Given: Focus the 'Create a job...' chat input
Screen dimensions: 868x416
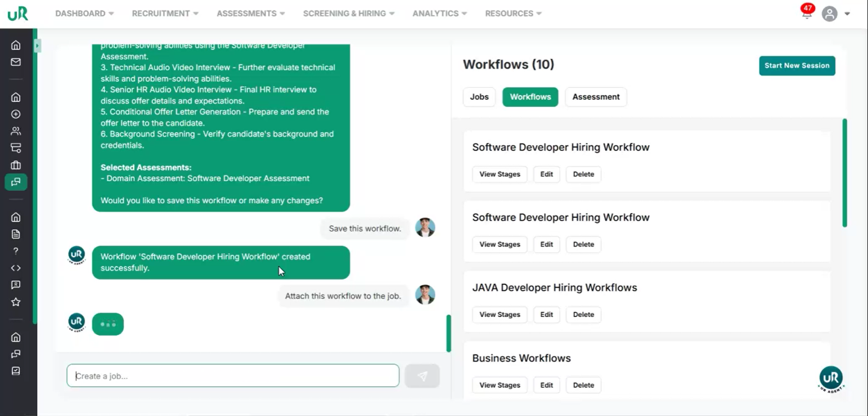Looking at the screenshot, I should tap(233, 376).
